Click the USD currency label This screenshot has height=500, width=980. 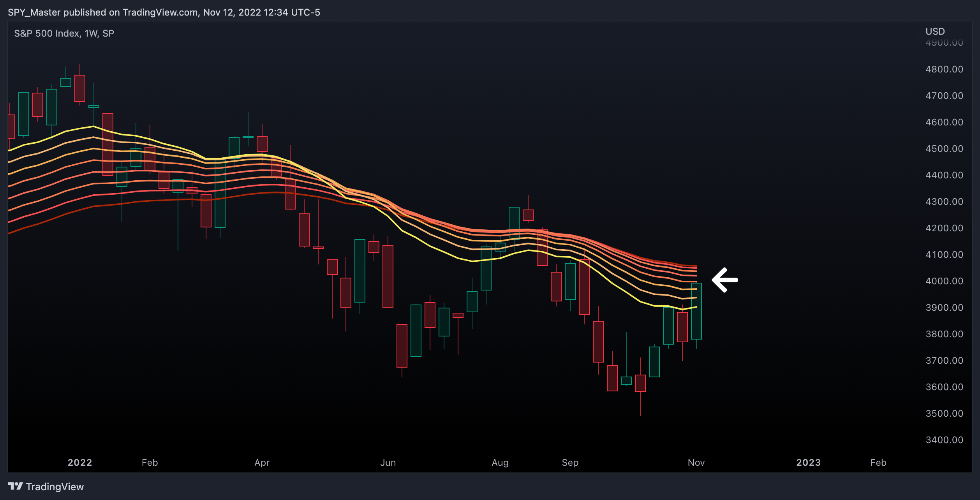(x=935, y=31)
